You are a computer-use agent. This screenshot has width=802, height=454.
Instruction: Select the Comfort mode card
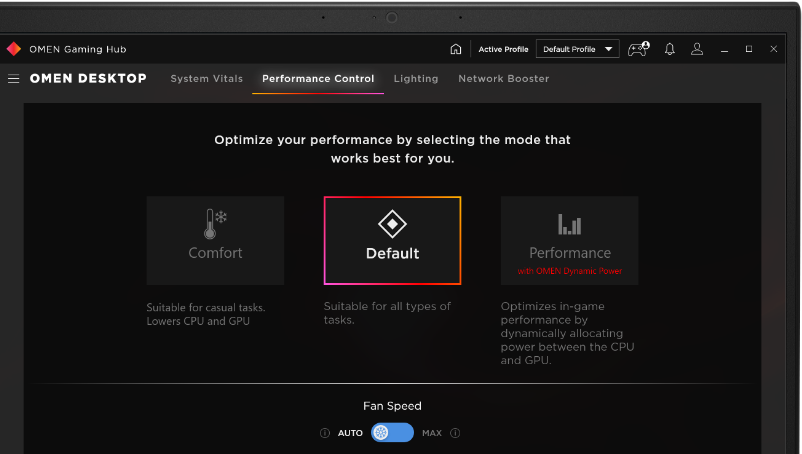215,240
